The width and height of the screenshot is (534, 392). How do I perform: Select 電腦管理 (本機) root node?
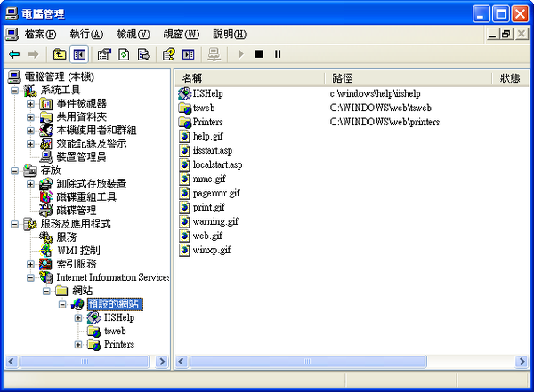[x=59, y=77]
